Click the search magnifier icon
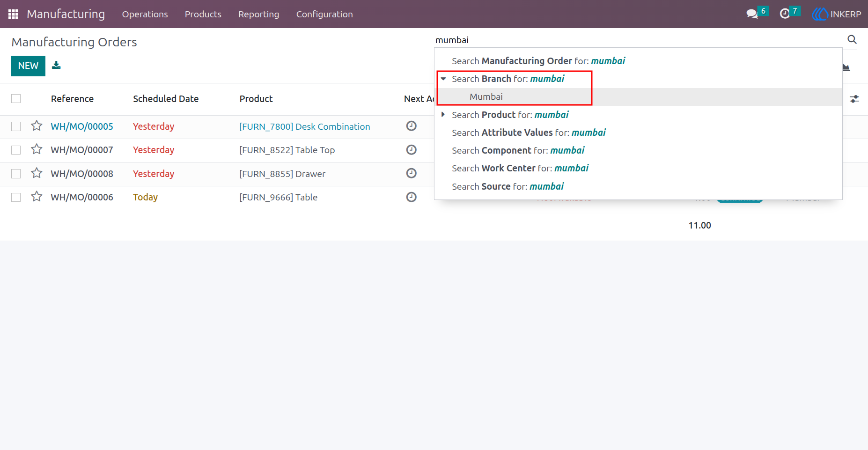 852,40
